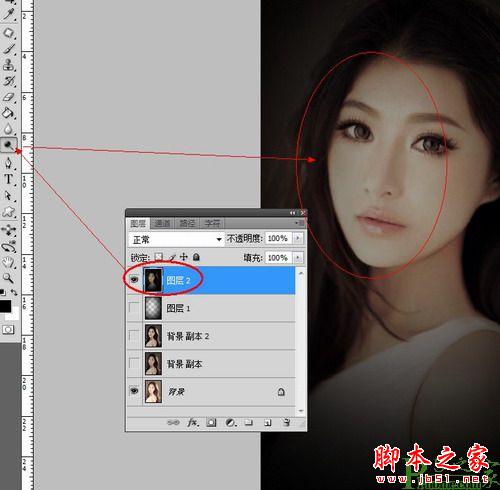Select the Blur tool
Image resolution: width=500 pixels, height=490 pixels.
(9, 129)
